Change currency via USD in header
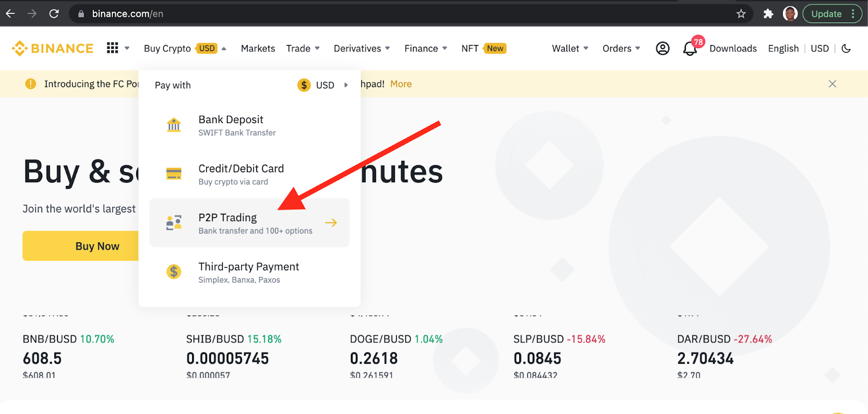The width and height of the screenshot is (868, 414). [x=820, y=48]
